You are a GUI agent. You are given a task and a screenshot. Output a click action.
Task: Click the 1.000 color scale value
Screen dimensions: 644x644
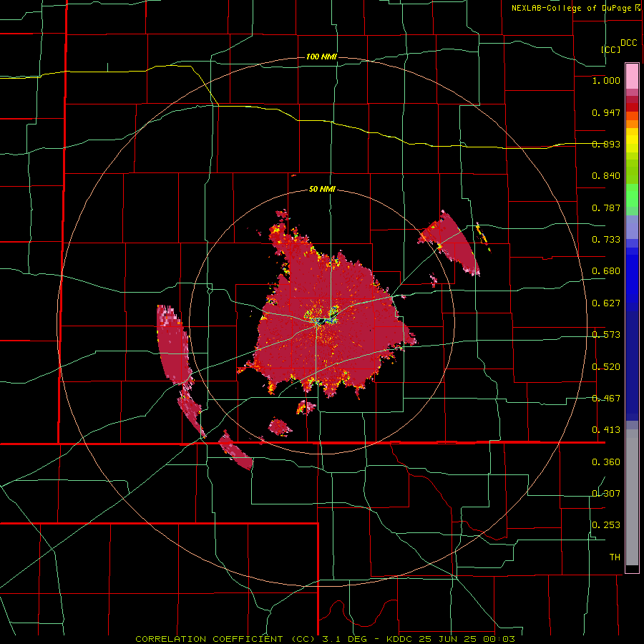(x=606, y=80)
